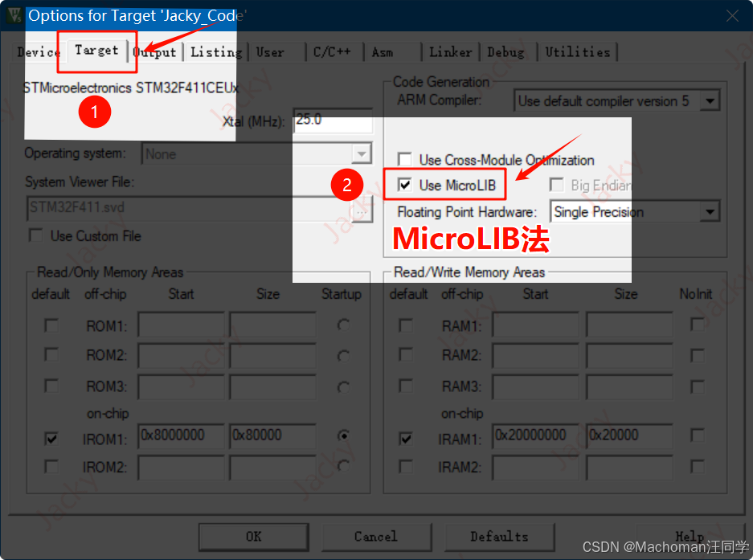This screenshot has height=560, width=753.
Task: Switch to the Debug tab
Action: [x=505, y=51]
